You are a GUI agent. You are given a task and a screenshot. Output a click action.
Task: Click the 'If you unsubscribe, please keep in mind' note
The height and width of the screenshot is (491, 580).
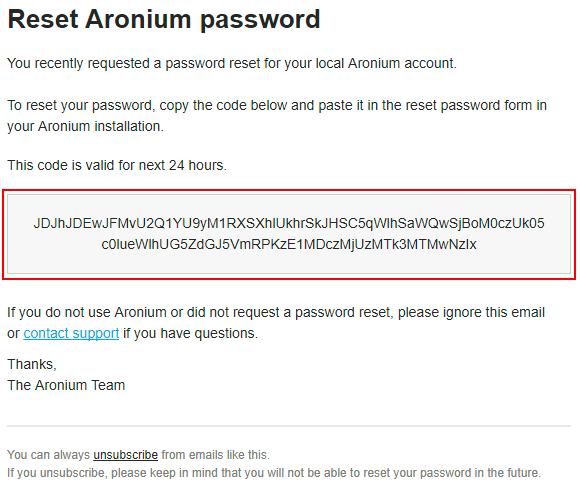point(274,473)
